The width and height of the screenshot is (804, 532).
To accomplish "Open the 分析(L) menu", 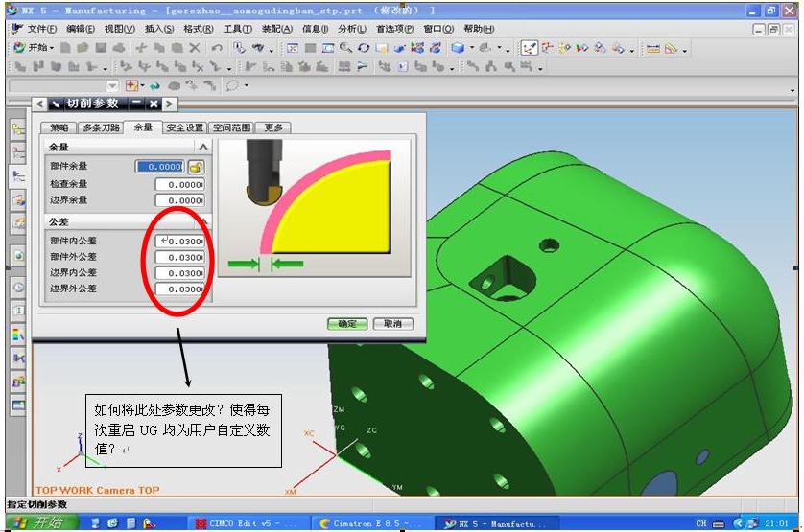I will click(352, 29).
